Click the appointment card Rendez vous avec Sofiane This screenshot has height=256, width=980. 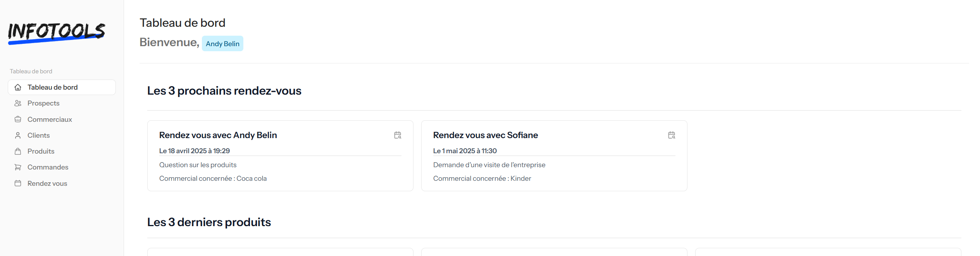click(x=554, y=156)
